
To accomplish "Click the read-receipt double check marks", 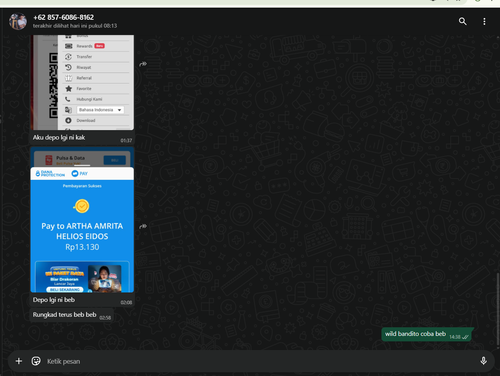I will coord(465,337).
